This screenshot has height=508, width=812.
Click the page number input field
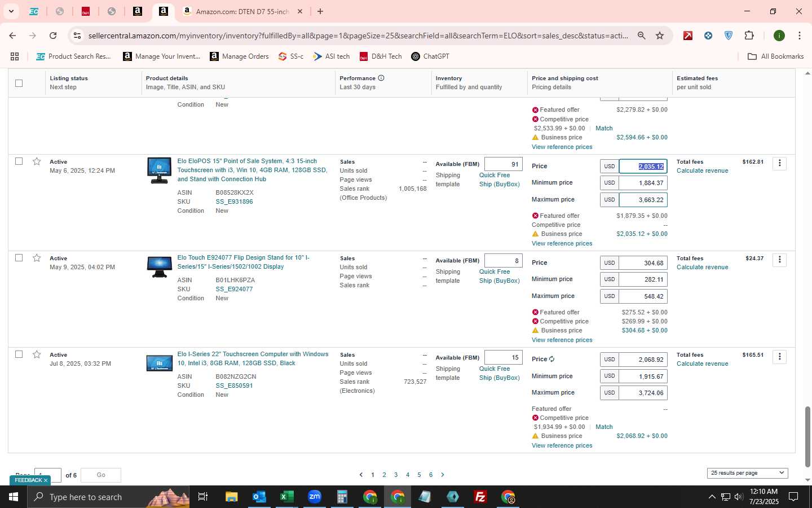click(x=48, y=475)
